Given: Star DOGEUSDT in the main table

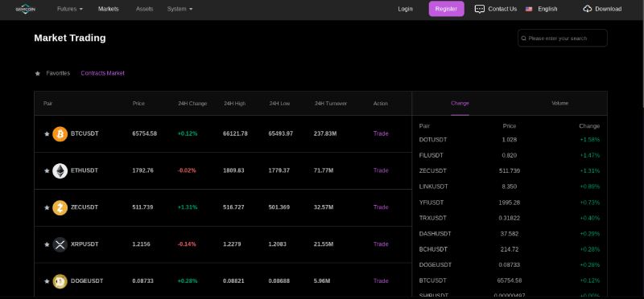Looking at the screenshot, I should click(47, 281).
